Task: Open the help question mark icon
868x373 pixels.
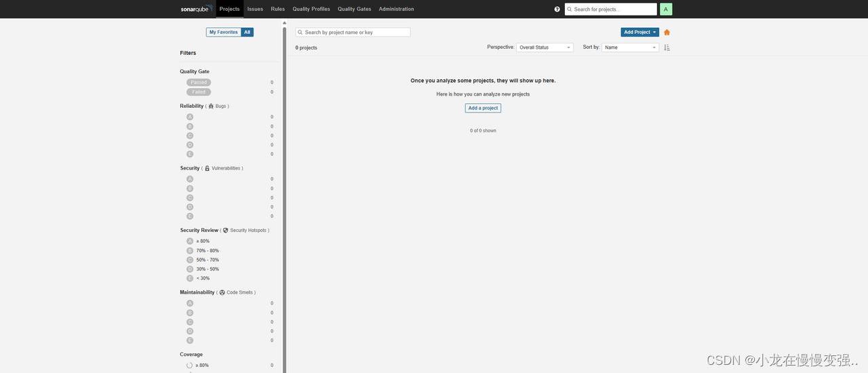Action: click(x=557, y=9)
